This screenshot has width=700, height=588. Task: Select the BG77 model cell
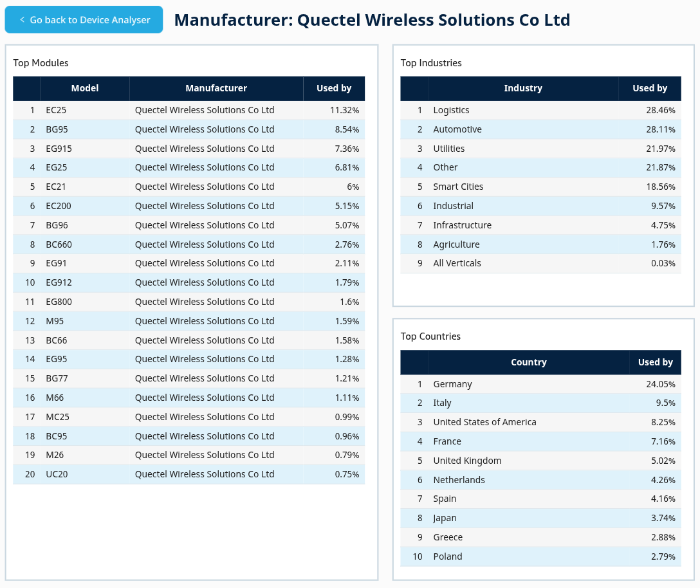85,378
